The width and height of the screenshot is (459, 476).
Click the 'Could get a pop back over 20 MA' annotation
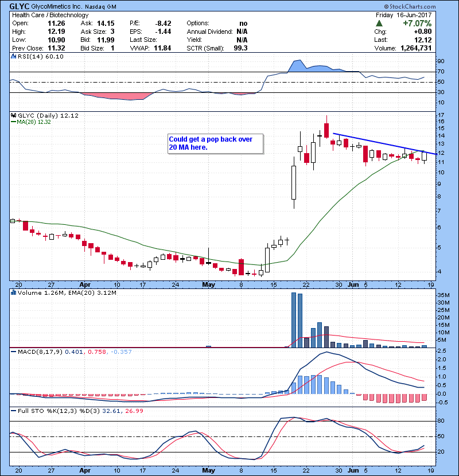coord(215,143)
